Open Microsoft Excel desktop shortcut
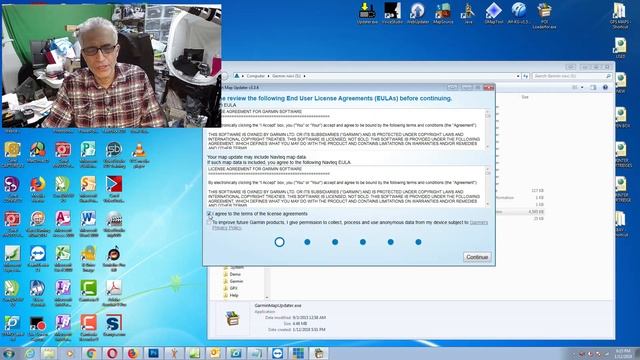Screen dimensions: 640x360 click(x=63, y=259)
